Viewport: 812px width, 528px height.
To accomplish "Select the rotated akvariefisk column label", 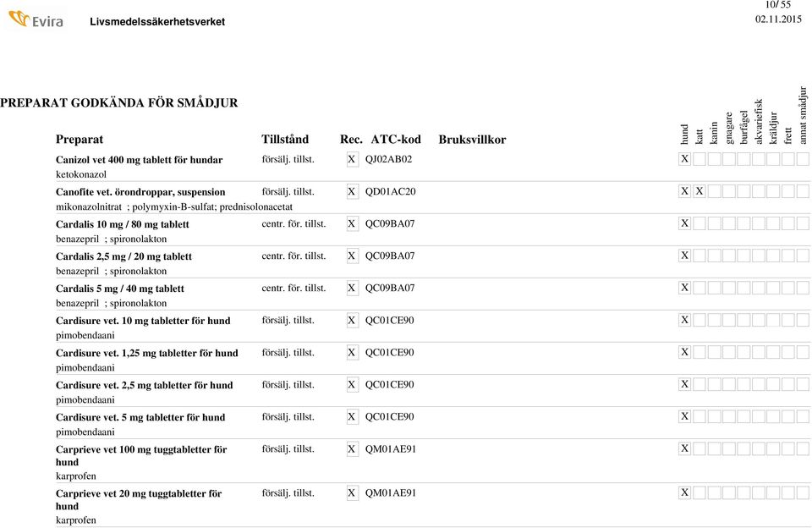I will coord(759,121).
